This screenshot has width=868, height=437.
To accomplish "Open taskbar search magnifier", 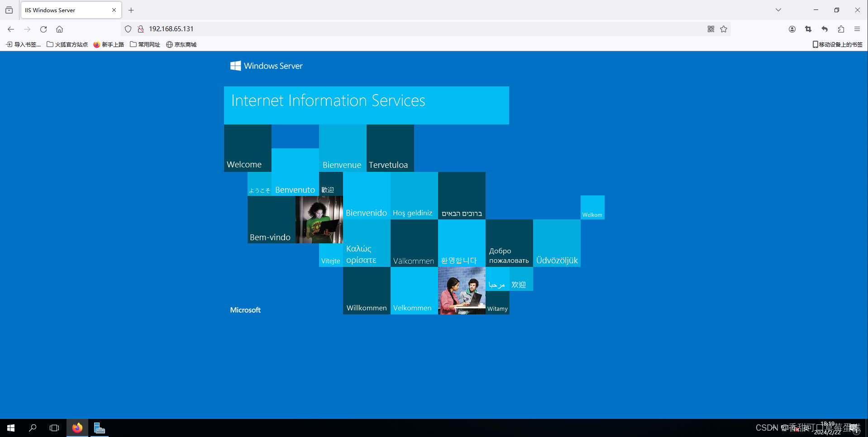I will tap(33, 428).
